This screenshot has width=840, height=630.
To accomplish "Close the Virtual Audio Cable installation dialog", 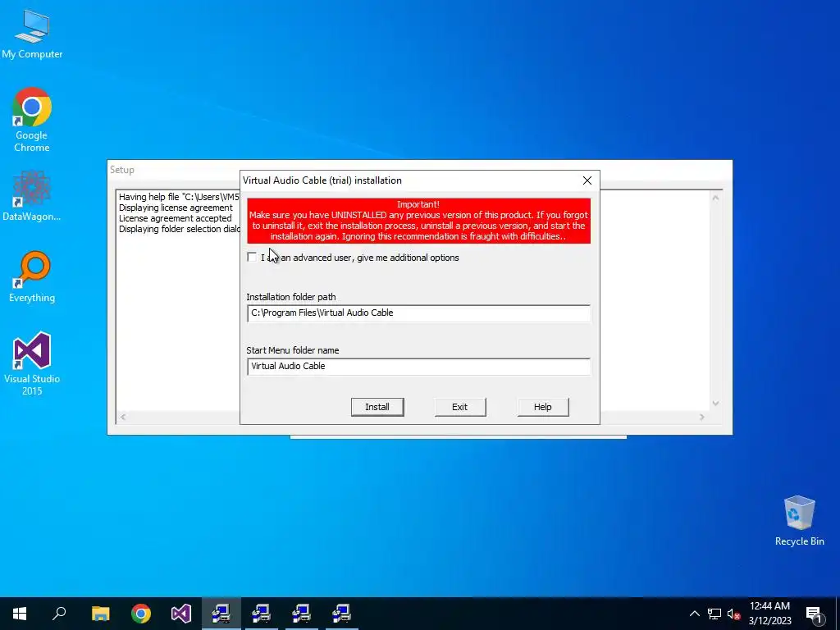I will pyautogui.click(x=587, y=180).
